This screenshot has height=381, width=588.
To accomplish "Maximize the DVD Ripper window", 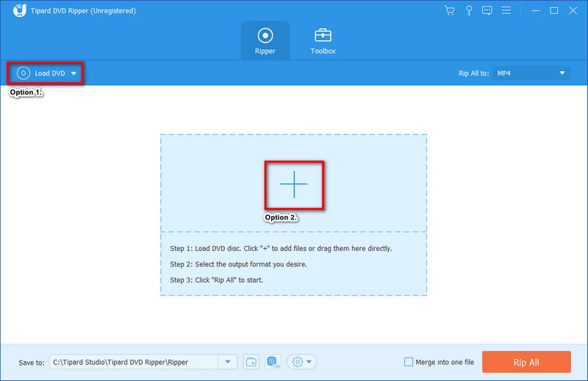I will coord(553,10).
